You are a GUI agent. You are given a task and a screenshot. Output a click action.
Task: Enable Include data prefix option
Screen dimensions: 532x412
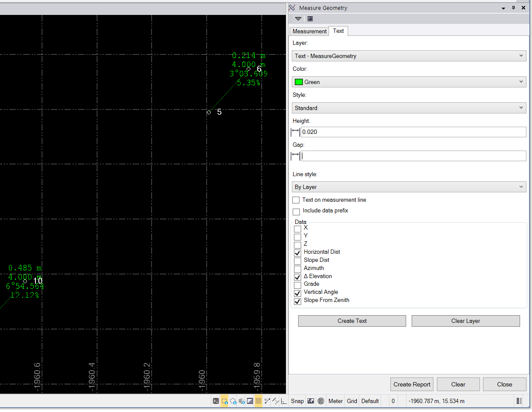(x=296, y=212)
